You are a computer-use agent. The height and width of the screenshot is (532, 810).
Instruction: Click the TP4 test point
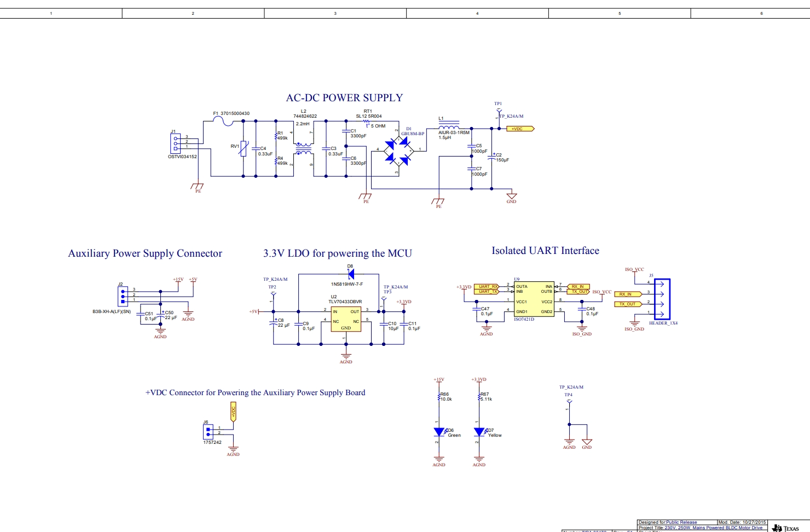(569, 402)
